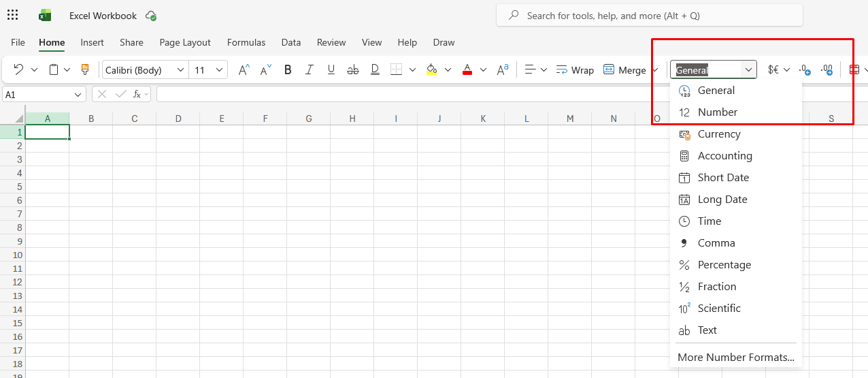The image size is (868, 378).
Task: Open Name Box A1 dropdown arrow
Action: pos(78,95)
